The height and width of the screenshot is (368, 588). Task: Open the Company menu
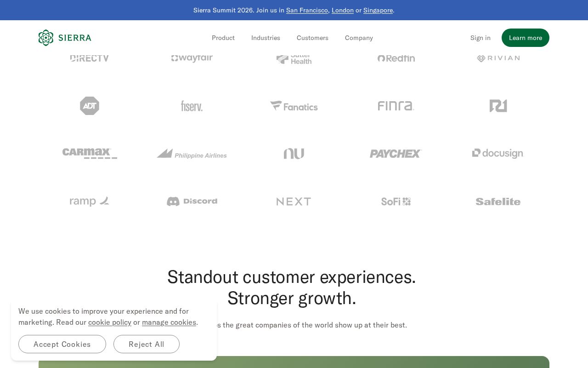[x=359, y=38]
